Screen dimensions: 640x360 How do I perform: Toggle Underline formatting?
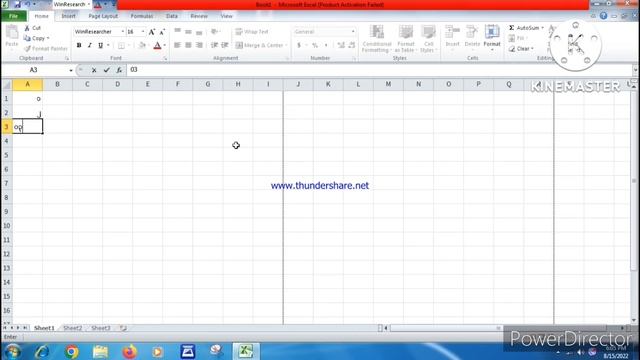(100, 45)
